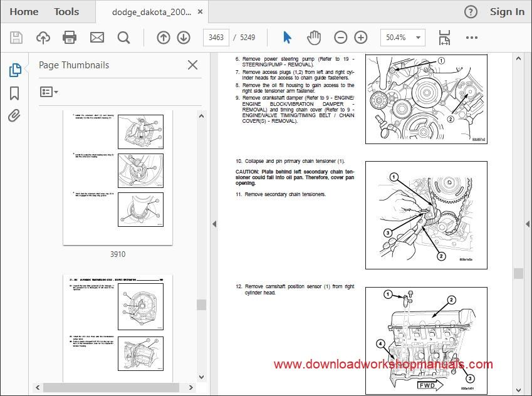Open the Bookmarks panel icon
Image resolution: width=532 pixels, height=396 pixels.
[14, 93]
